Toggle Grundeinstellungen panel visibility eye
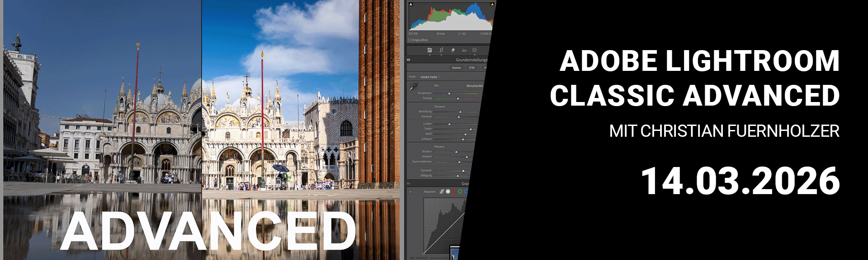The image size is (868, 260). tap(409, 60)
